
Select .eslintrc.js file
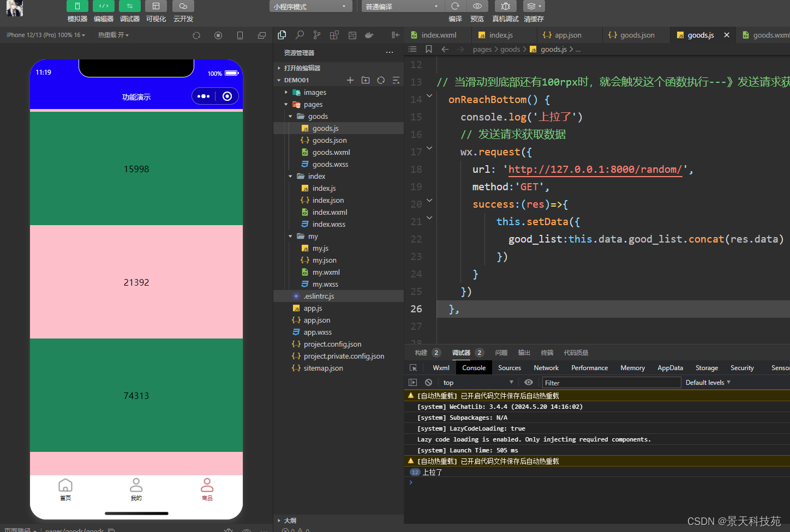(x=319, y=296)
